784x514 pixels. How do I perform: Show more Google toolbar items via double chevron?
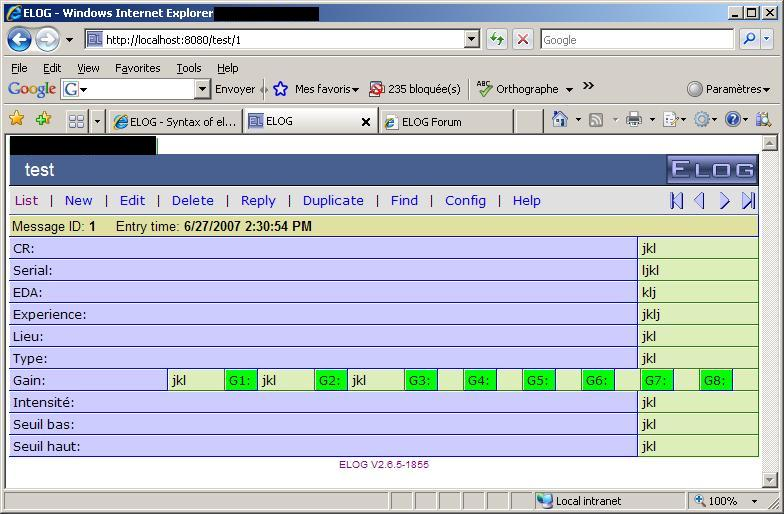(588, 86)
